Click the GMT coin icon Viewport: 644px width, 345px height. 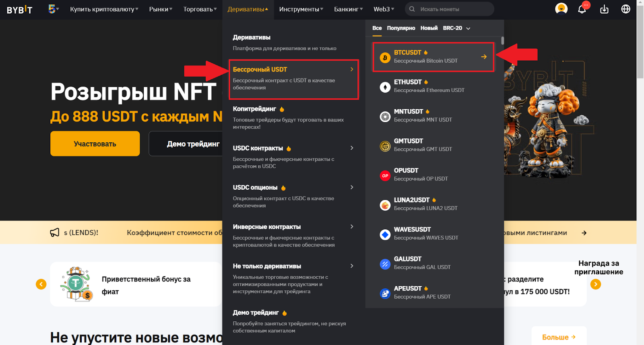coord(385,146)
